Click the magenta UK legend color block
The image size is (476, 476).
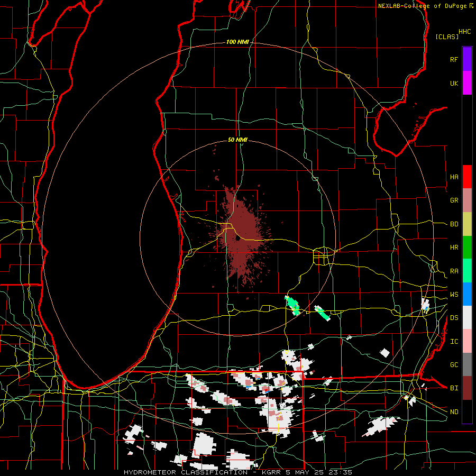click(467, 83)
